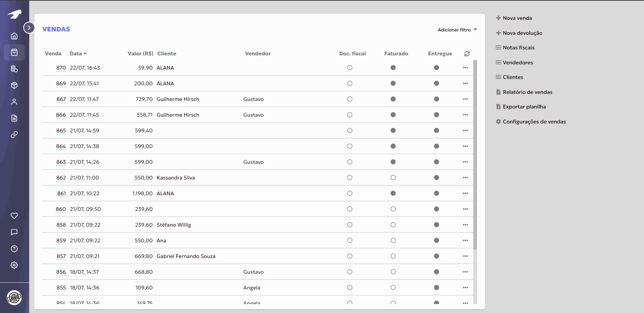Refresh the sales list
The height and width of the screenshot is (313, 644).
467,54
